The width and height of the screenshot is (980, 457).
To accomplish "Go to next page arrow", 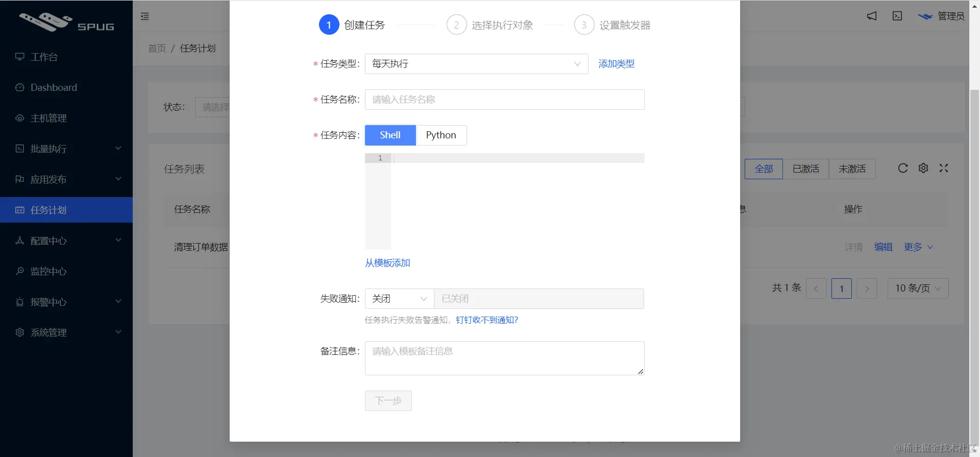I will point(867,288).
